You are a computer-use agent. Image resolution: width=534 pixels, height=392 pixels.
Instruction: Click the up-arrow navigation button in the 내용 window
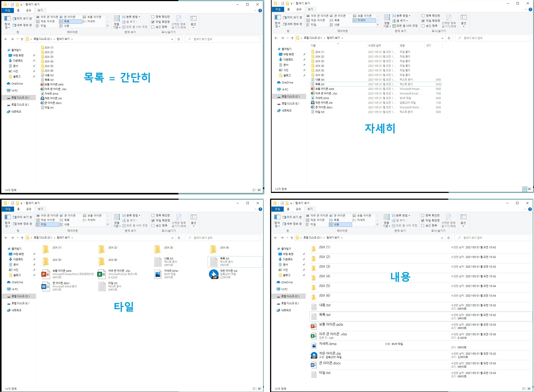292,238
